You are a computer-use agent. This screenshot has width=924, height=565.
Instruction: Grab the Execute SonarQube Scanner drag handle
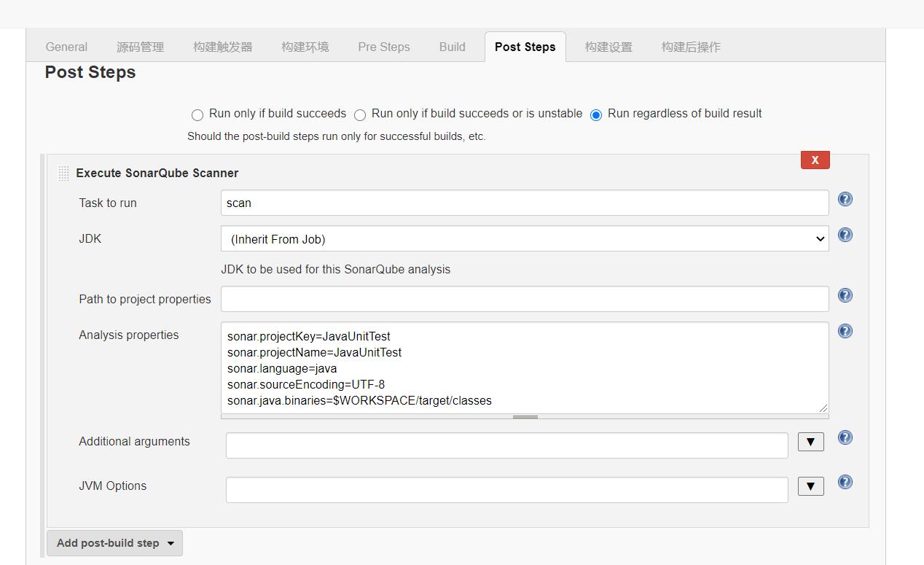(x=63, y=173)
